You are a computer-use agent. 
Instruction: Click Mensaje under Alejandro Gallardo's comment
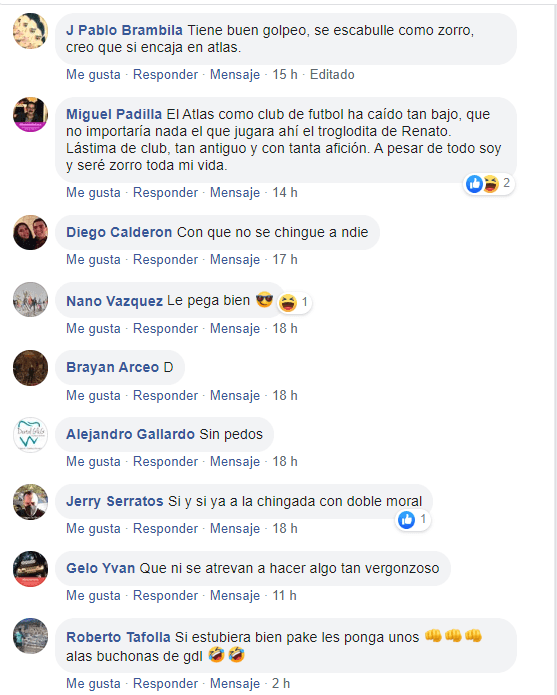[235, 461]
